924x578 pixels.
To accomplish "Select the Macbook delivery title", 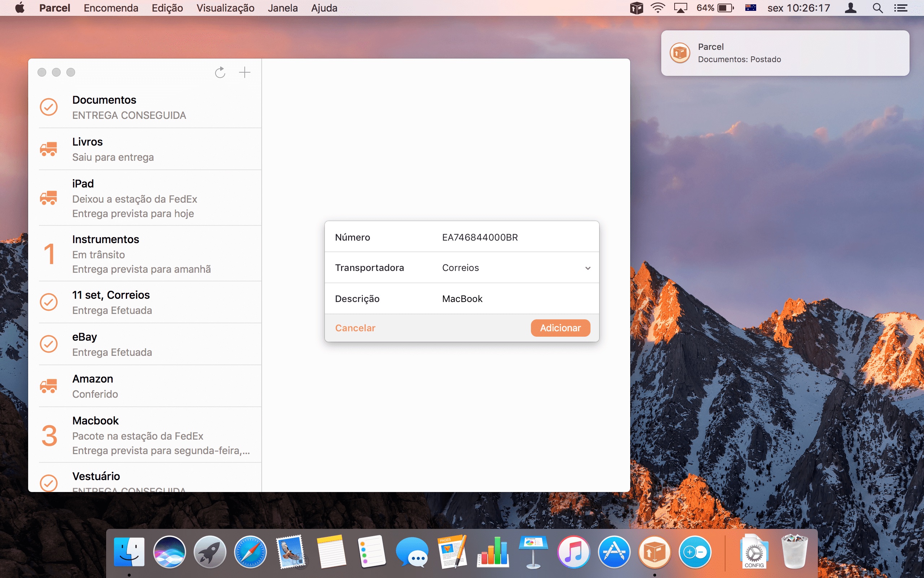I will (x=95, y=420).
